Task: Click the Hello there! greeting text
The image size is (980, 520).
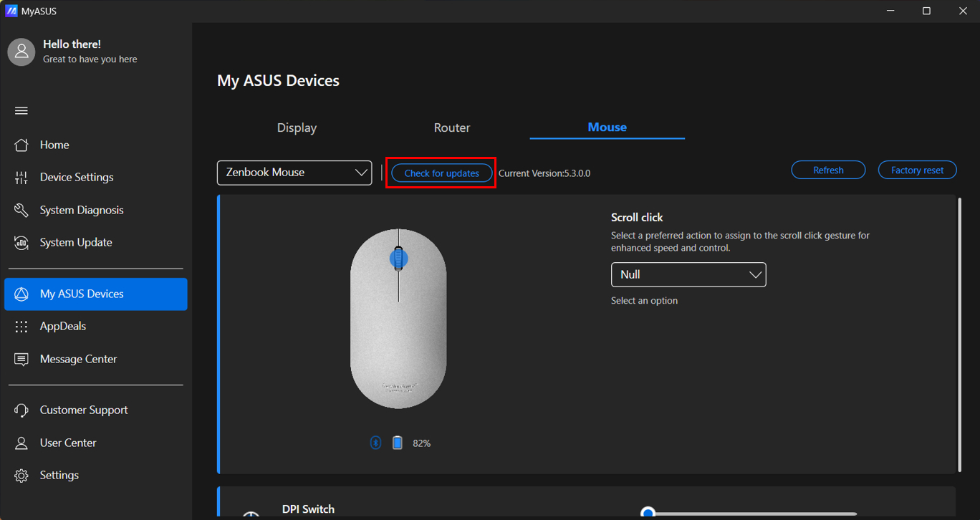Action: 72,44
